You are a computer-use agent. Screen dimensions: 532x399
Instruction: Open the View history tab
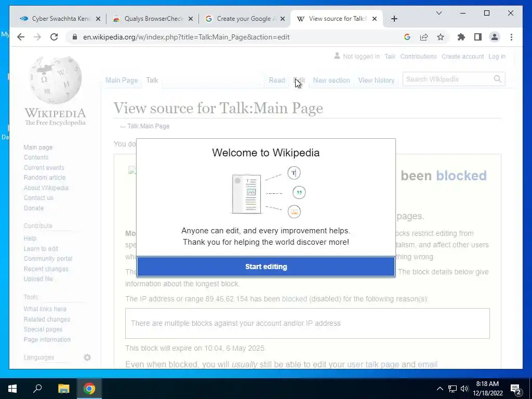pyautogui.click(x=376, y=81)
